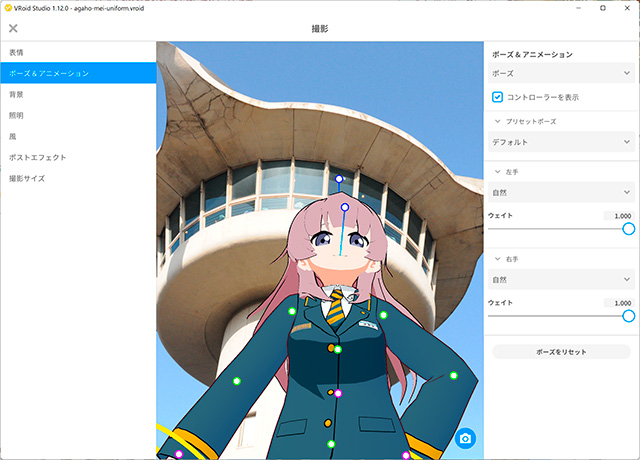Close the photo mode with X icon
640x460 pixels.
click(x=13, y=29)
